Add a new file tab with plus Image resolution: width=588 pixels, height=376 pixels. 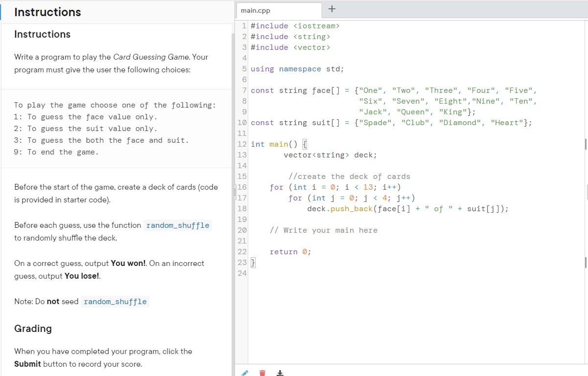(x=332, y=9)
